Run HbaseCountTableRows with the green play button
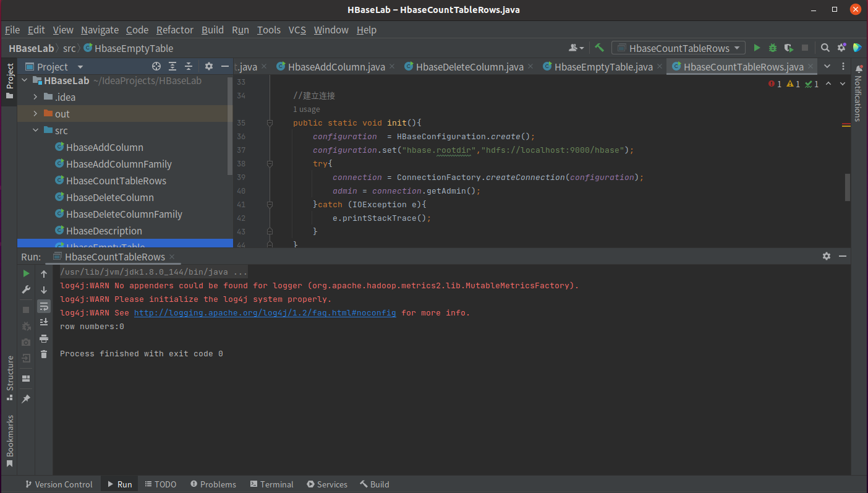The width and height of the screenshot is (868, 493). (x=757, y=48)
